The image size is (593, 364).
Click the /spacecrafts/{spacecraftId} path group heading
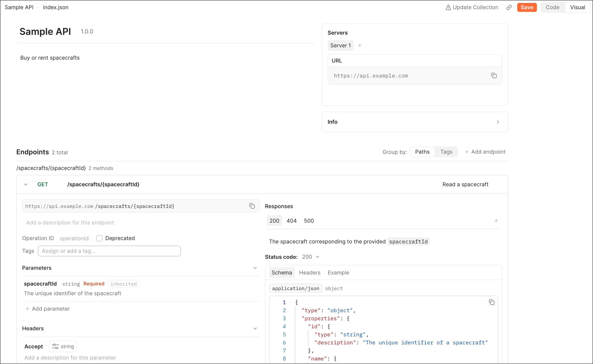(x=51, y=168)
